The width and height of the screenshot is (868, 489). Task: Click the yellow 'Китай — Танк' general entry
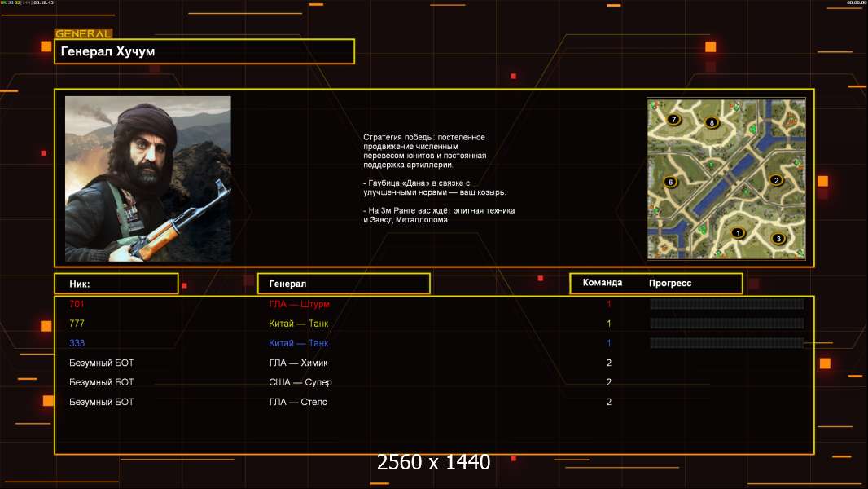[298, 324]
